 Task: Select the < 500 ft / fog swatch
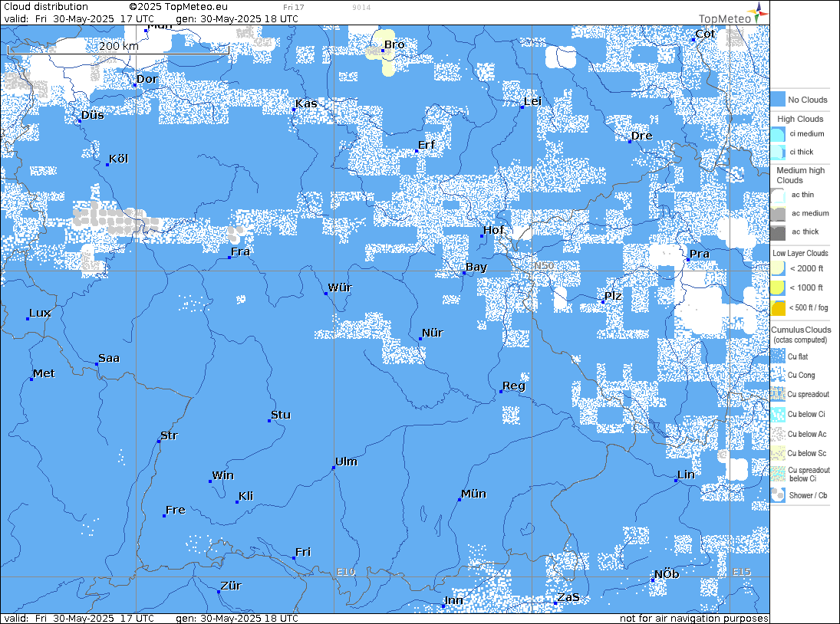click(778, 307)
